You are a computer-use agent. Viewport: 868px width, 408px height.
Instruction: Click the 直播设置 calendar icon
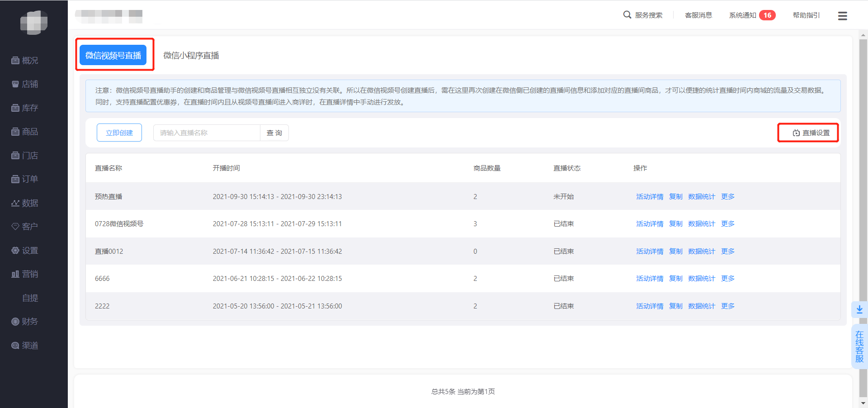pyautogui.click(x=796, y=133)
